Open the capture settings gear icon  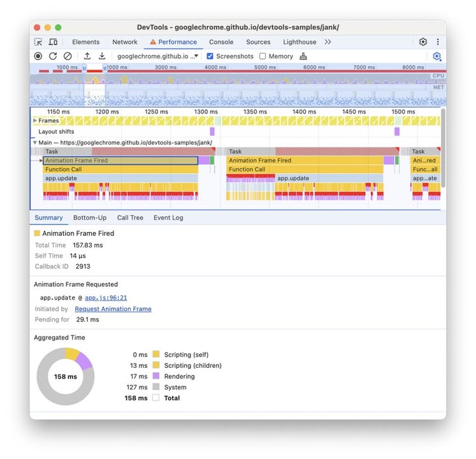[436, 56]
